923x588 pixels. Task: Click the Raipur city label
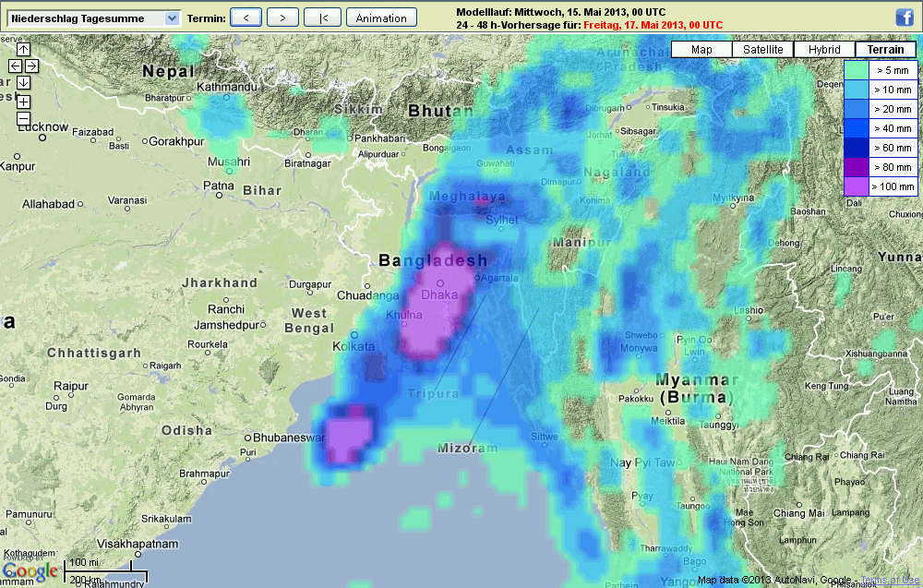pyautogui.click(x=71, y=386)
